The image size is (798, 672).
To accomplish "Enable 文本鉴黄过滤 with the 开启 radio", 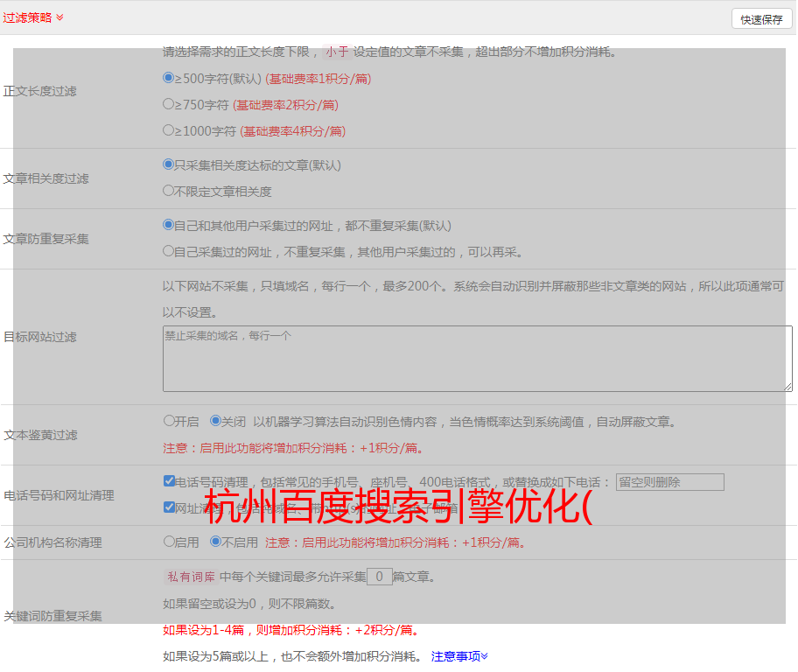I will [x=169, y=421].
